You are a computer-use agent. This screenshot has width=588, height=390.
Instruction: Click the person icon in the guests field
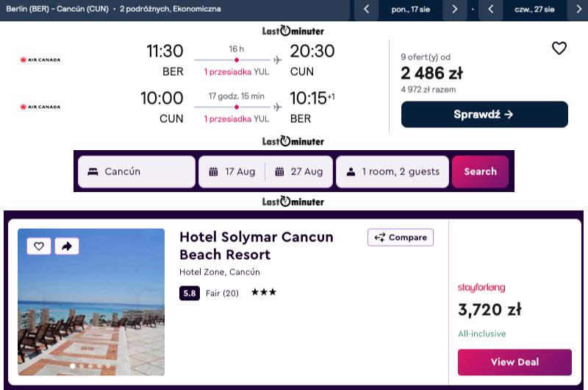(x=350, y=172)
